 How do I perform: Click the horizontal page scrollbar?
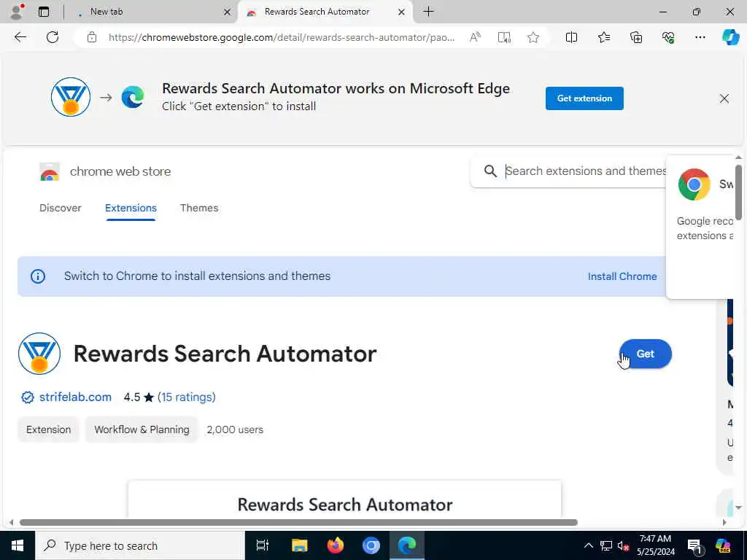point(298,522)
